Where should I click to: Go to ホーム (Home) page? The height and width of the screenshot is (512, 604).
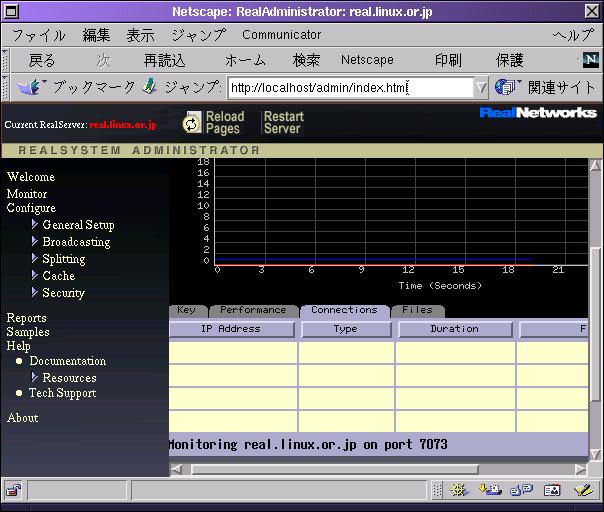pyautogui.click(x=245, y=60)
